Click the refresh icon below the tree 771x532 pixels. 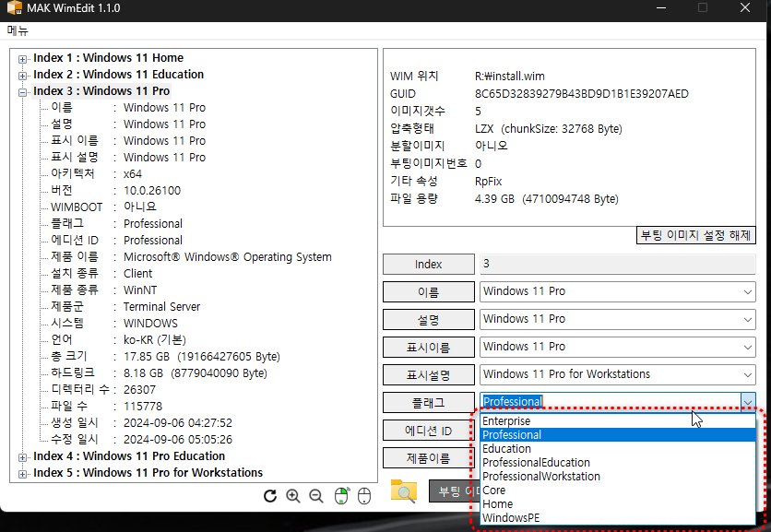tap(270, 496)
